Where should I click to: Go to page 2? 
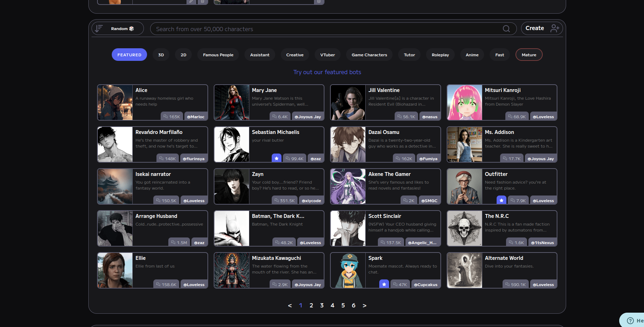[x=311, y=305]
